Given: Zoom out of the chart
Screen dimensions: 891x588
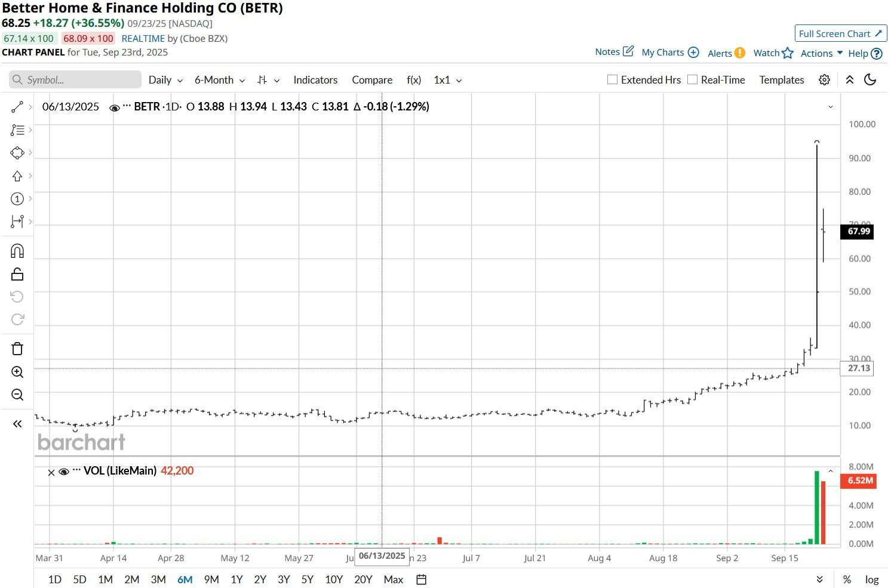Looking at the screenshot, I should (x=17, y=395).
